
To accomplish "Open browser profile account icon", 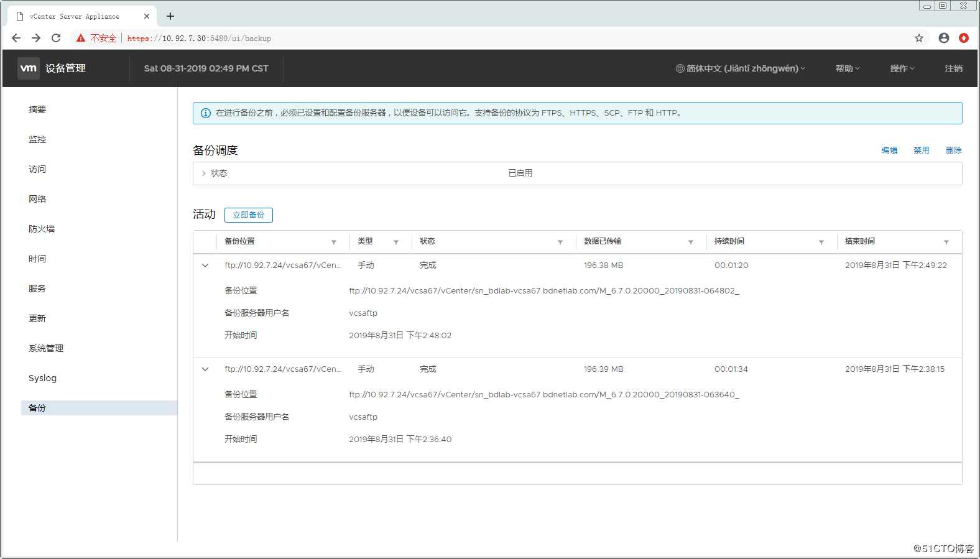I will click(944, 38).
